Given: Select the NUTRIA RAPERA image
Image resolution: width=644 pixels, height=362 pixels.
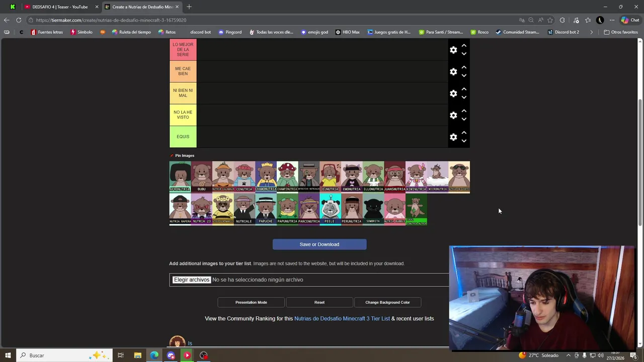Looking at the screenshot, I should [x=180, y=209].
